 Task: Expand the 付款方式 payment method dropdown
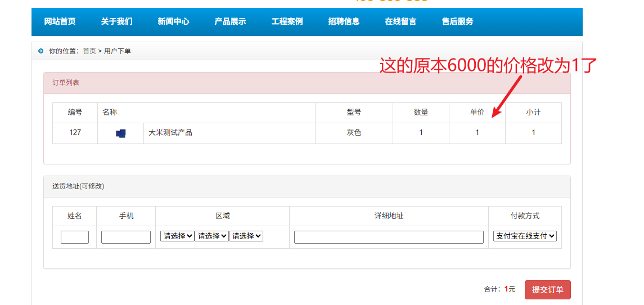coord(525,236)
